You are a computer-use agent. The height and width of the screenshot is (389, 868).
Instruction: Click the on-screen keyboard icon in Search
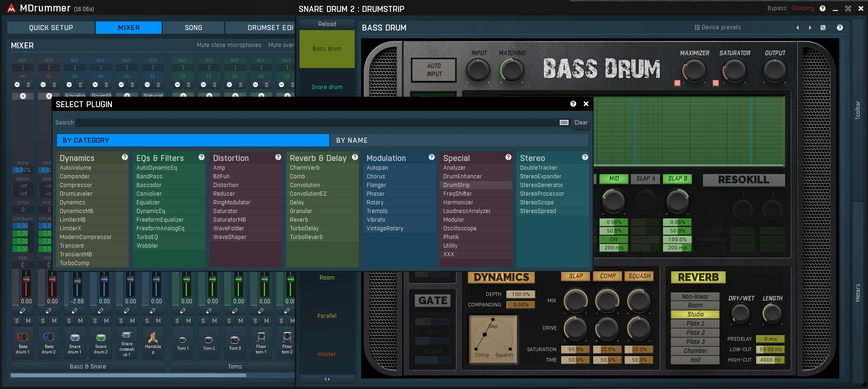point(564,123)
